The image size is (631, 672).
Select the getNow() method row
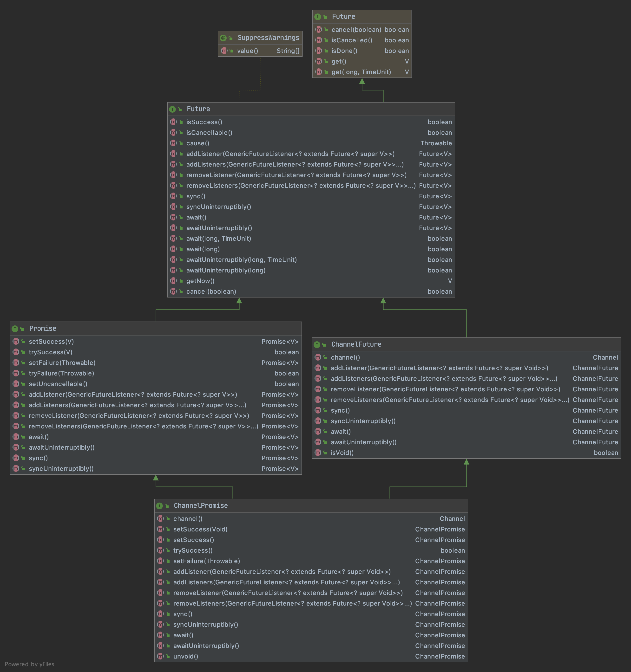311,281
